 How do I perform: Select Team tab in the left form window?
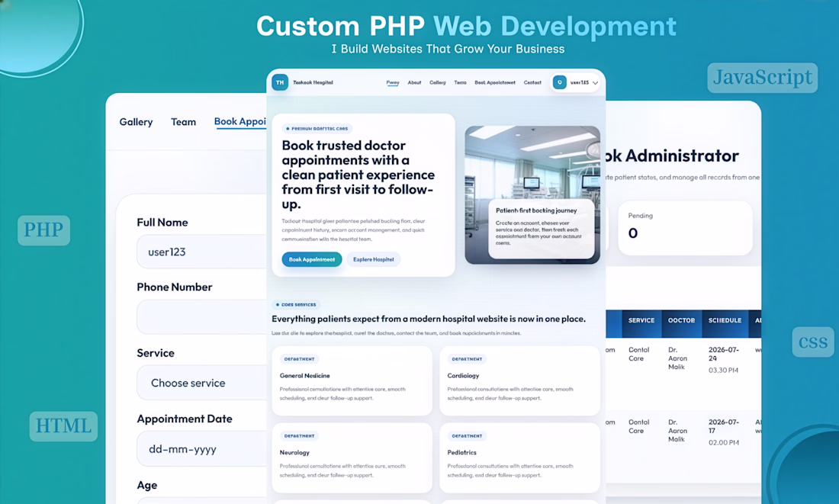(x=183, y=122)
